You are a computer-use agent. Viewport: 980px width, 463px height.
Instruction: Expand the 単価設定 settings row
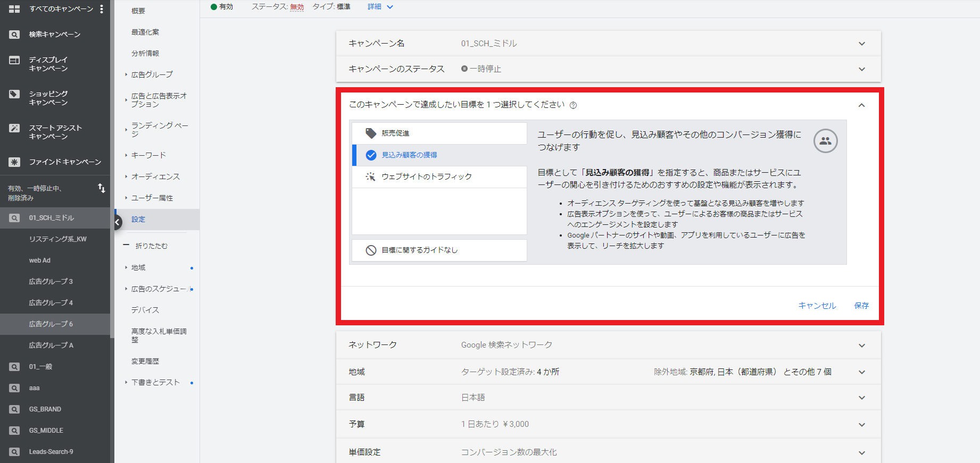click(609, 452)
